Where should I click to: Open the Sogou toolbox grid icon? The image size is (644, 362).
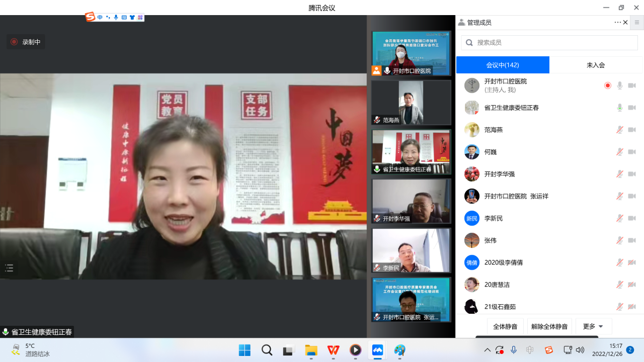click(140, 17)
